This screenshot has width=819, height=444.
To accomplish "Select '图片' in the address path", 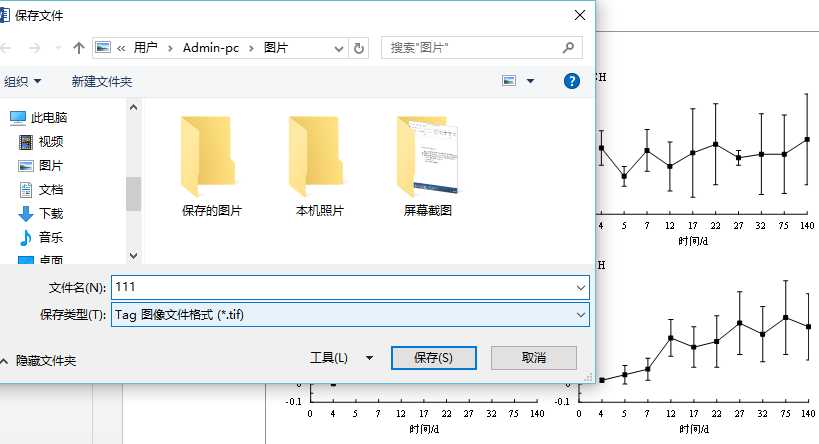I will 275,48.
